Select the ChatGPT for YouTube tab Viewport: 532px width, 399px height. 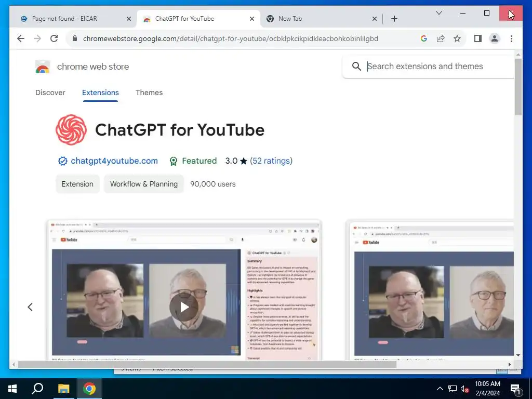tap(198, 19)
